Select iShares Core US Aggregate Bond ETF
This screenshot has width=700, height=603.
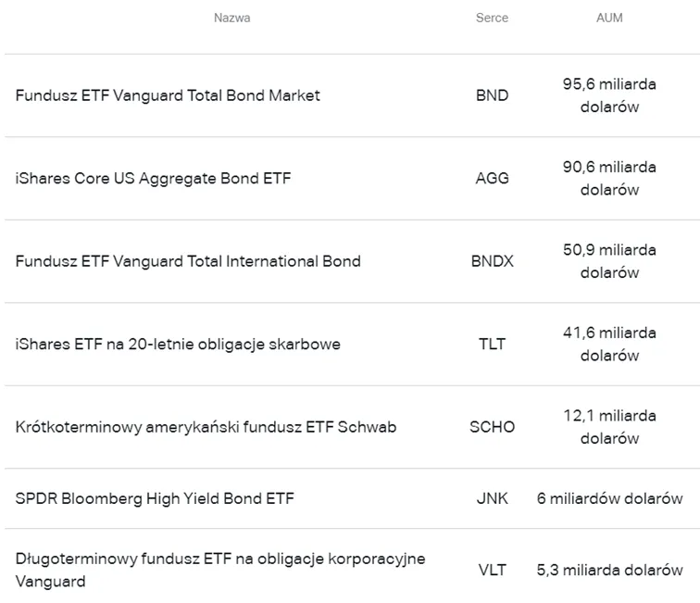point(153,179)
